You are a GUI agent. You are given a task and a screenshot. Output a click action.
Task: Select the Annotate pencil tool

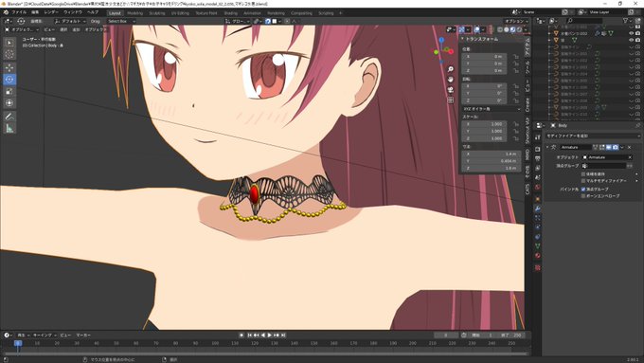click(9, 117)
